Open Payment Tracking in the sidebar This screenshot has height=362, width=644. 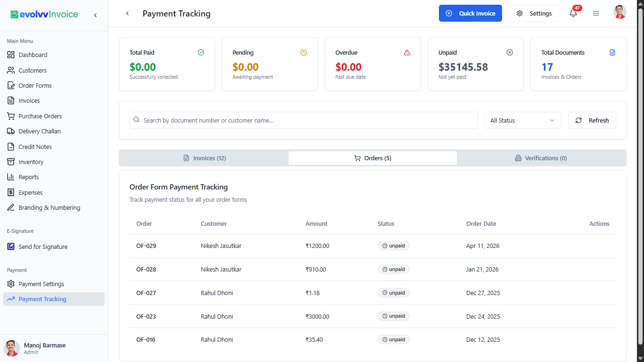pyautogui.click(x=54, y=299)
